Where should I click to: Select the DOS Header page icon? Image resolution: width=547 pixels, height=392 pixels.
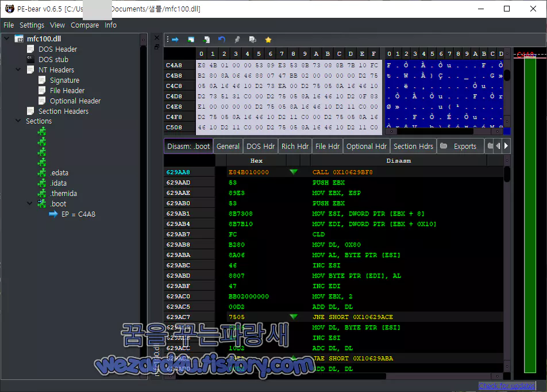pyautogui.click(x=30, y=49)
